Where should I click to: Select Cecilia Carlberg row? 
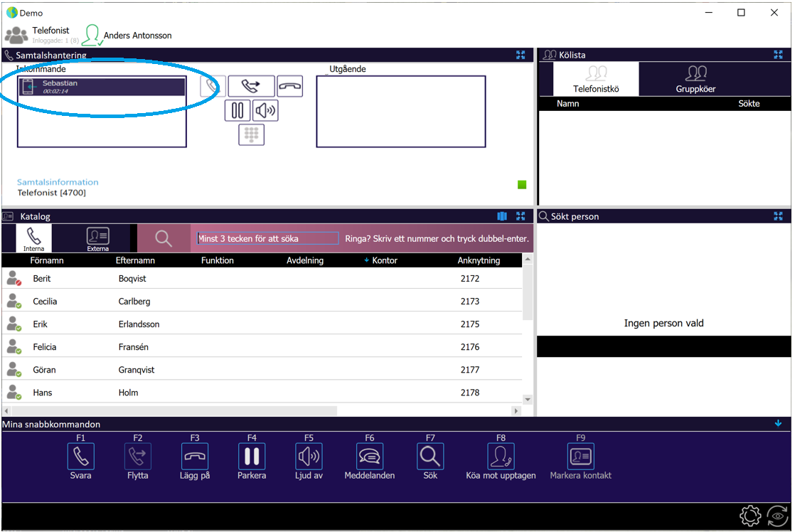pos(262,302)
